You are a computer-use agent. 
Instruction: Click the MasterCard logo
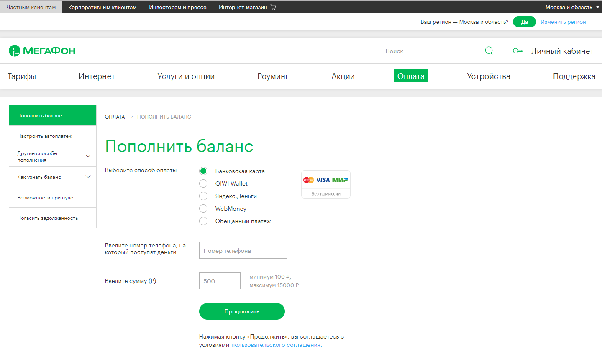point(308,180)
